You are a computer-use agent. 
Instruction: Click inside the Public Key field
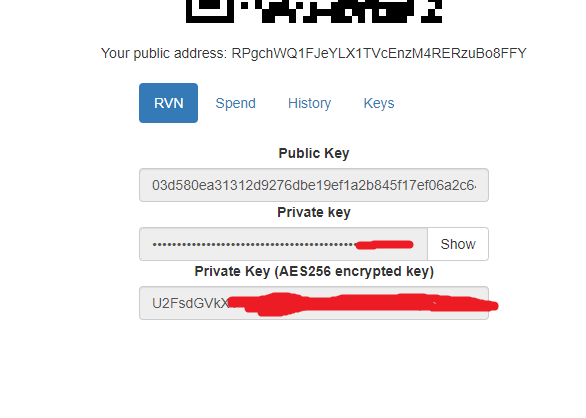point(314,185)
